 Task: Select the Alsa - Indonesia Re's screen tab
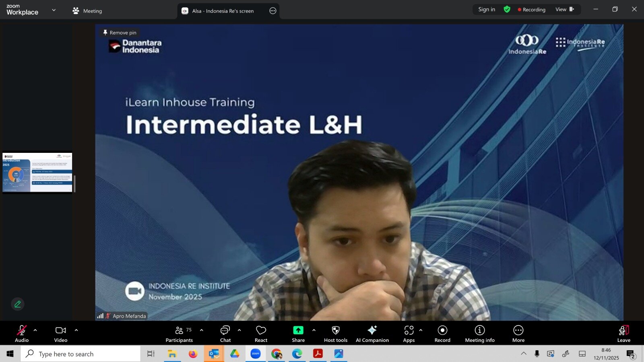(x=223, y=11)
